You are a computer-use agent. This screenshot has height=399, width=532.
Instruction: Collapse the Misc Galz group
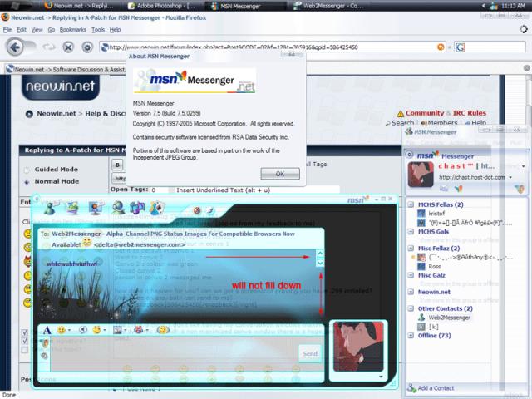(411, 275)
